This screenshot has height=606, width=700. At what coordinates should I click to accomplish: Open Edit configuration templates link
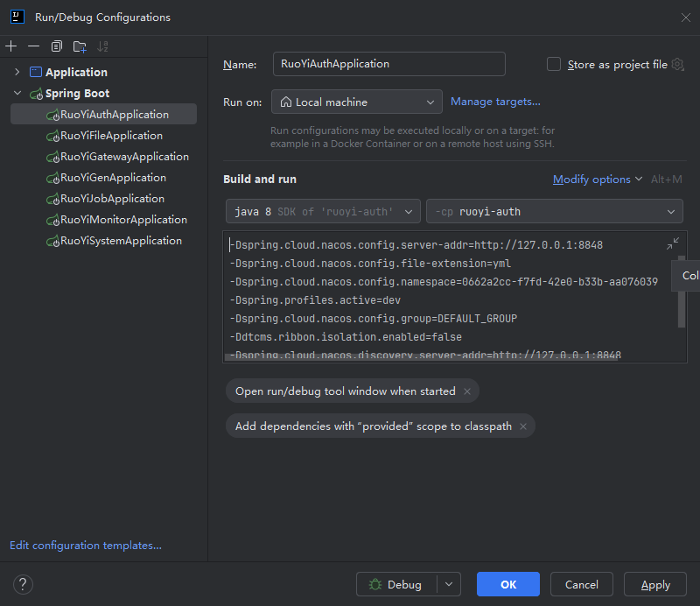point(86,546)
